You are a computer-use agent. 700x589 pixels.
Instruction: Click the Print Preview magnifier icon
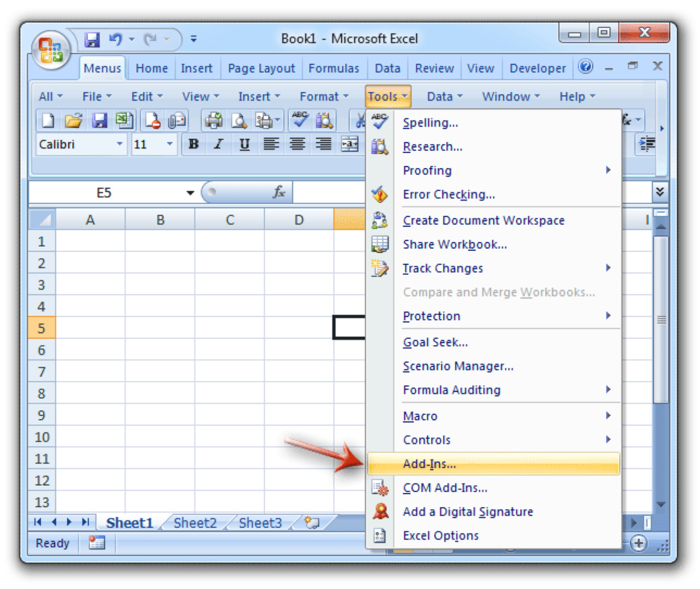click(x=239, y=120)
